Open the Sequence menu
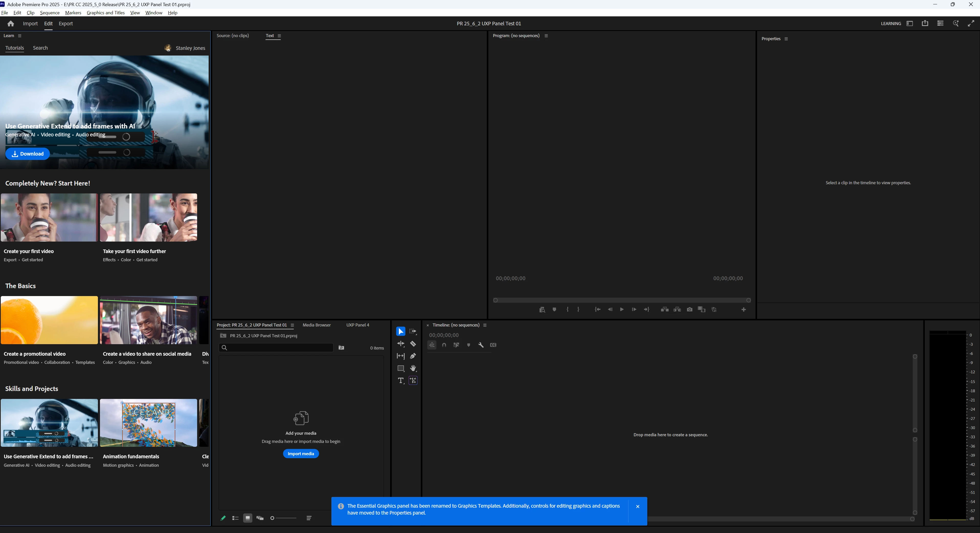The height and width of the screenshot is (533, 980). tap(49, 13)
